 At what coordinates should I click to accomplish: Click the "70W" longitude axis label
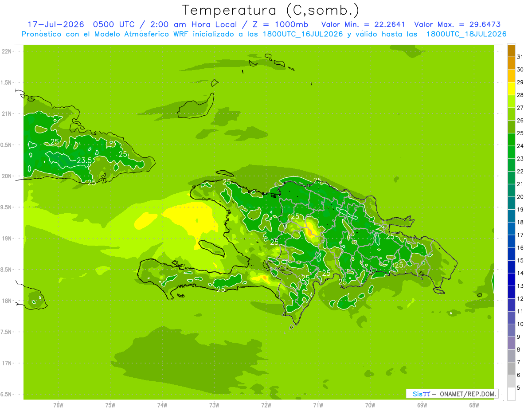370,405
